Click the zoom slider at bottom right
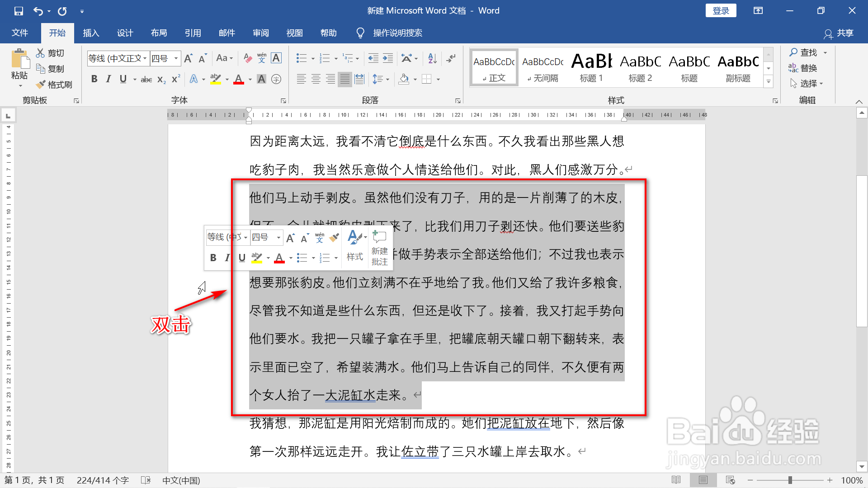The width and height of the screenshot is (868, 488). [x=791, y=480]
